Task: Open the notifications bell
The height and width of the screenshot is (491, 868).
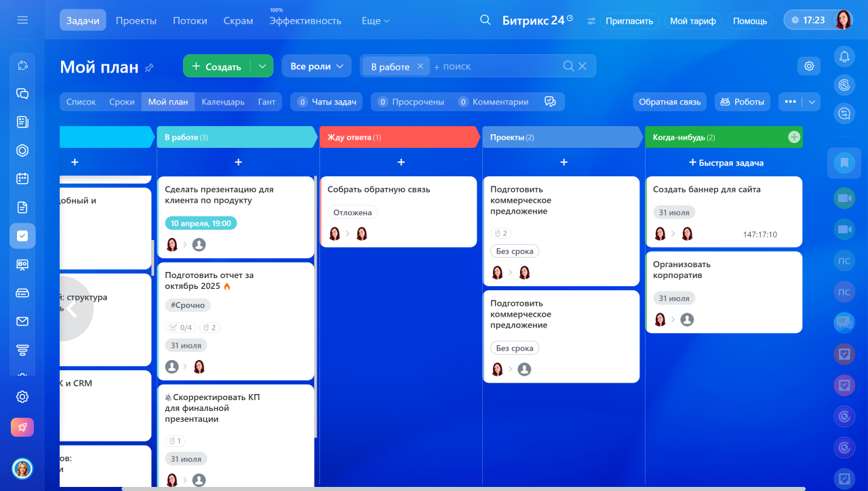Action: [844, 57]
